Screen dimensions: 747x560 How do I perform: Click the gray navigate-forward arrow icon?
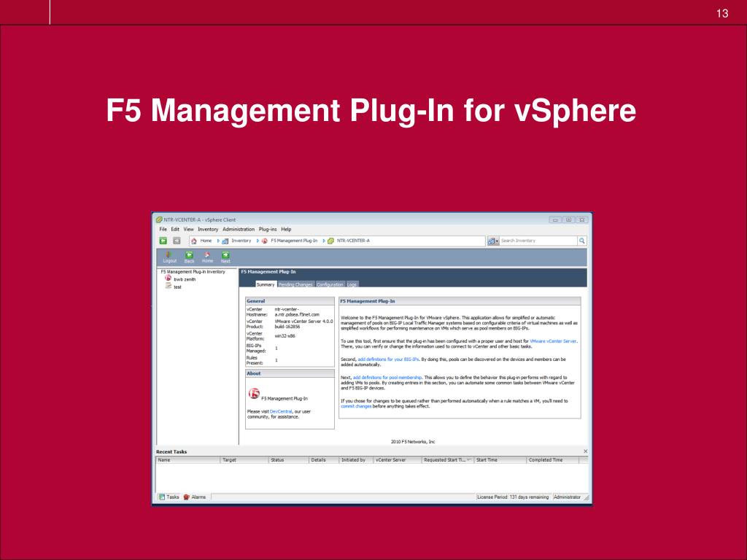177,241
